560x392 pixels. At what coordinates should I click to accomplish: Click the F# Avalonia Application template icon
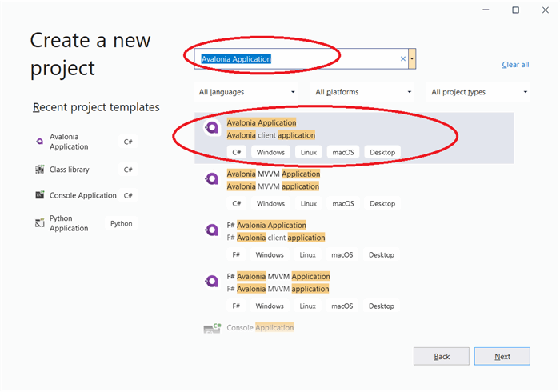pyautogui.click(x=211, y=230)
